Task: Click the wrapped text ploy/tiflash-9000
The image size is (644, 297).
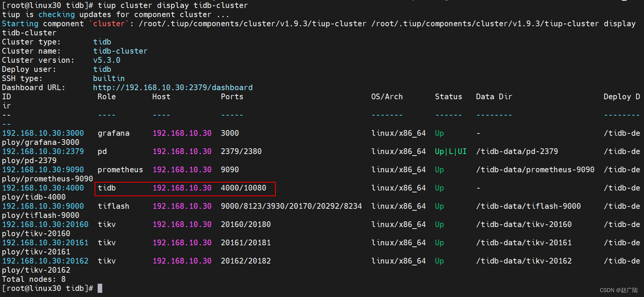Action: (x=41, y=215)
